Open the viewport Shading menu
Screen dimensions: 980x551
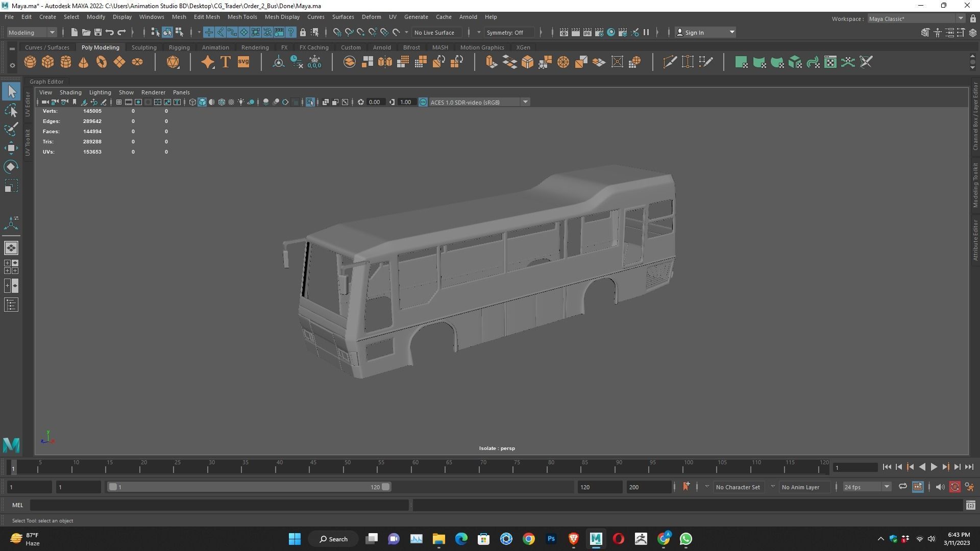tap(70, 92)
